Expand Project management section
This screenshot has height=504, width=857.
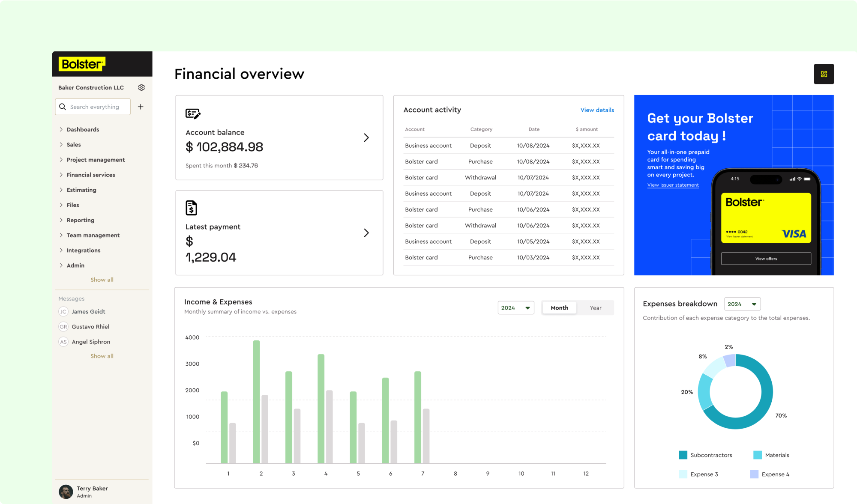tap(92, 159)
